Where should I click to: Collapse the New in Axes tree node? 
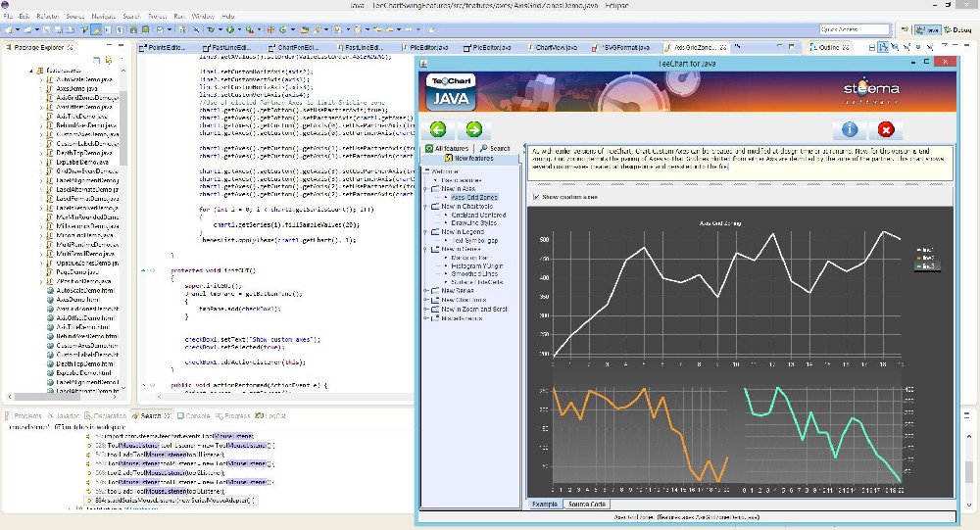pyautogui.click(x=427, y=188)
